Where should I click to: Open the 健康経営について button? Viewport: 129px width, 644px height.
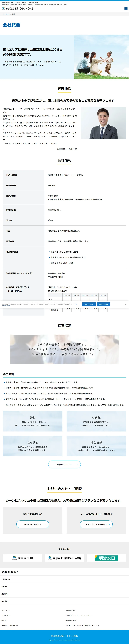pos(64,465)
